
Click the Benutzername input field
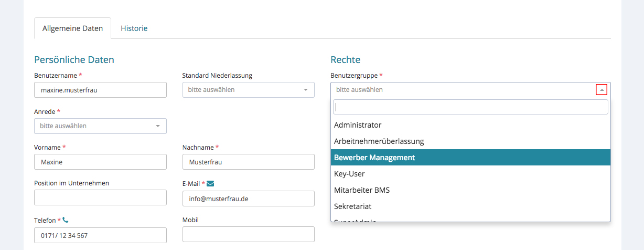click(100, 90)
